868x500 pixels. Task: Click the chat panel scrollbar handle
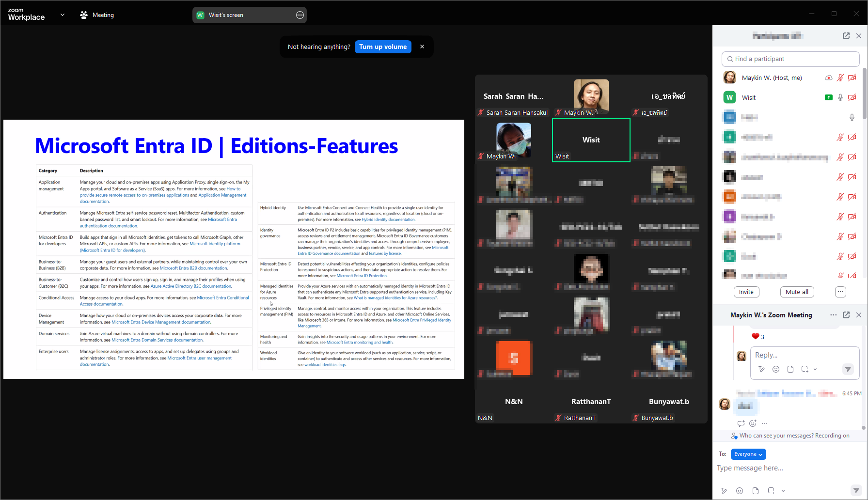pyautogui.click(x=863, y=428)
